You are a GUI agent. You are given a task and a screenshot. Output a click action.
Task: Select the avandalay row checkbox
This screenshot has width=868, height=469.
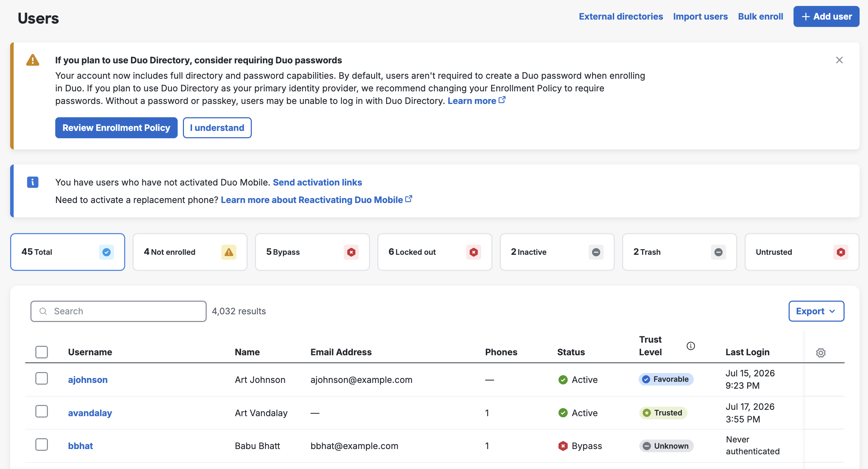click(42, 411)
